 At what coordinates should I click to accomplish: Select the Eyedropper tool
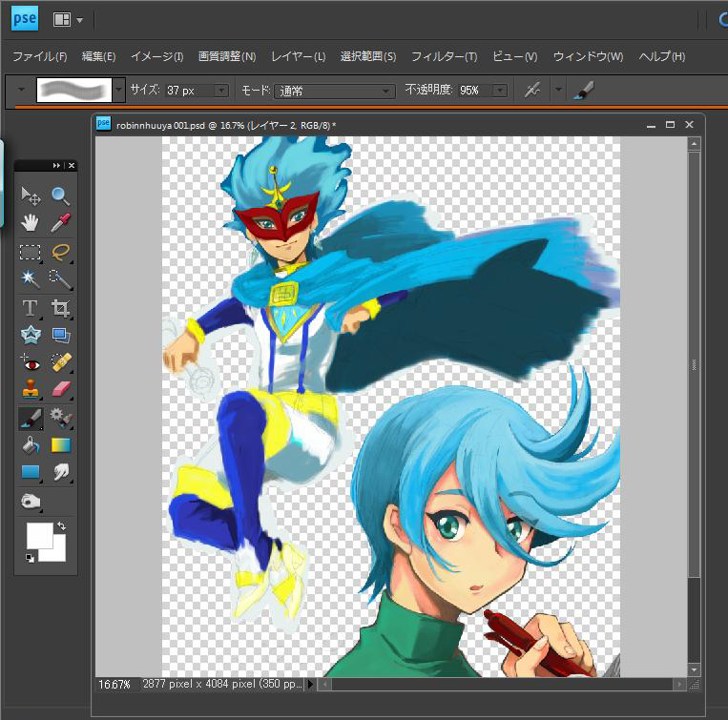pyautogui.click(x=61, y=223)
